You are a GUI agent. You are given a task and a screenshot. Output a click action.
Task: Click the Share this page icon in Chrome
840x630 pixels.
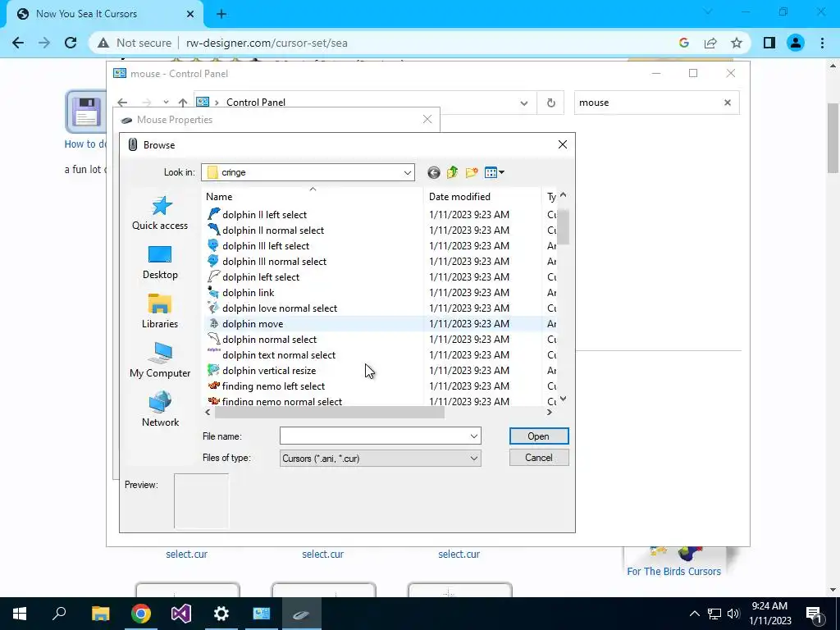tap(710, 43)
